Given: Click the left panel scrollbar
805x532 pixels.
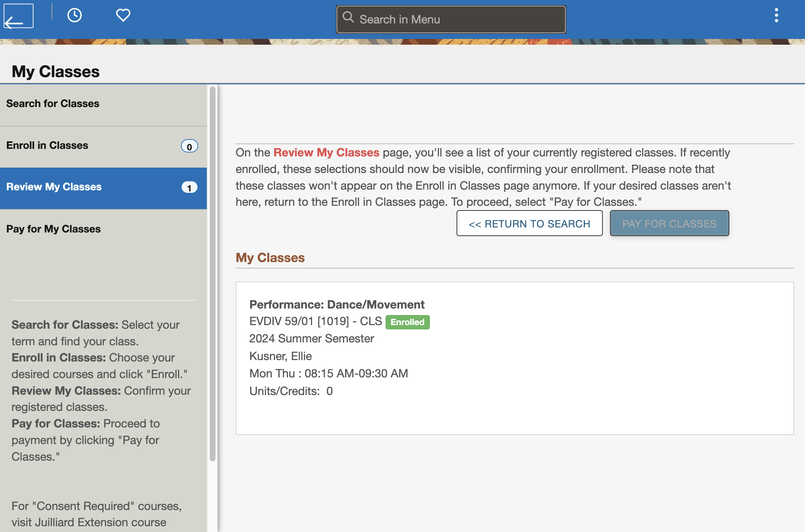Looking at the screenshot, I should (212, 274).
